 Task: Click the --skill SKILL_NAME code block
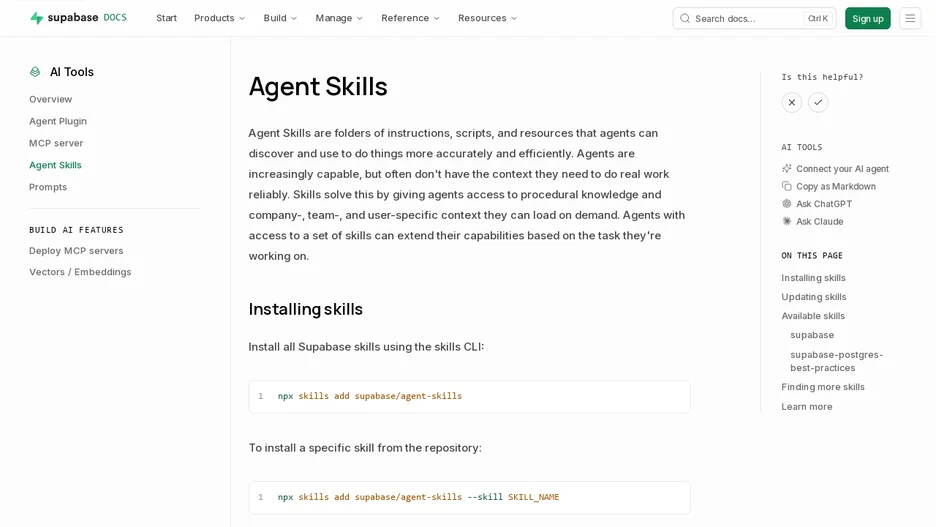pos(469,497)
